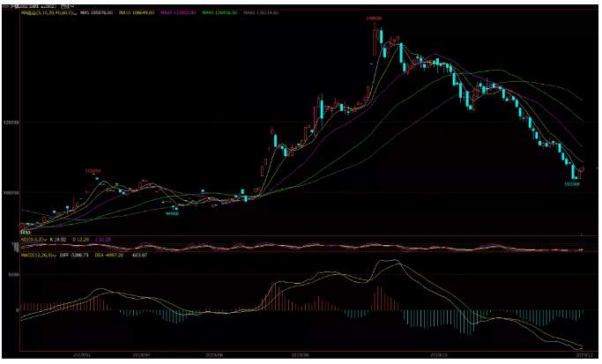Click the MACD histogram value -603.07
602x364 pixels.
coord(139,255)
